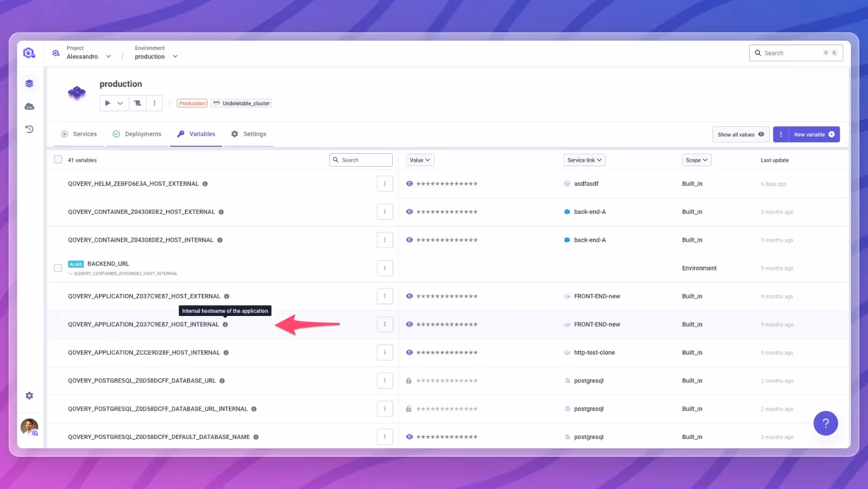Switch to the Settings tab
The width and height of the screenshot is (868, 489).
pyautogui.click(x=249, y=134)
